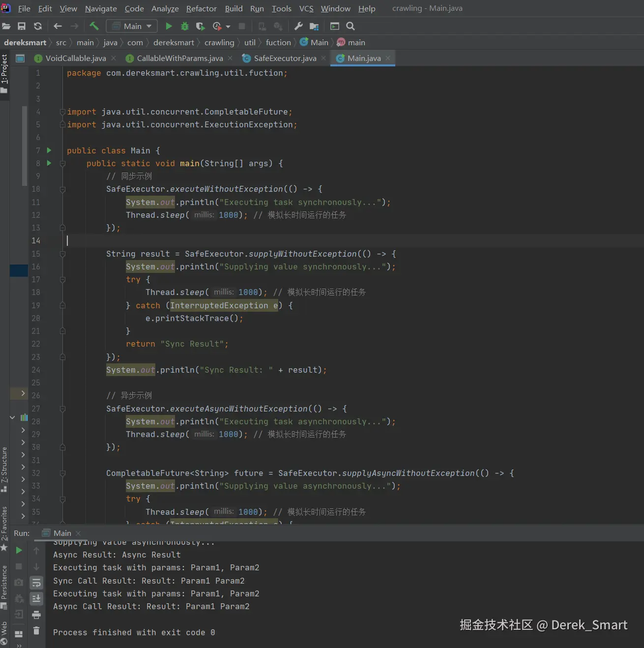Click the Debug bug icon in toolbar
This screenshot has height=648, width=644.
(x=184, y=26)
